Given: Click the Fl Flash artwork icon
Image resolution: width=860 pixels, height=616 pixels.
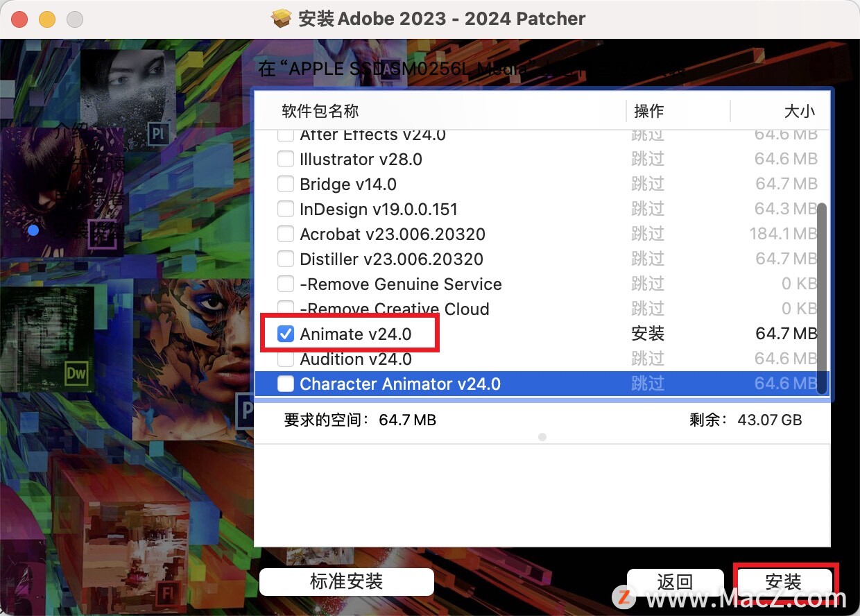Looking at the screenshot, I should 166,594.
